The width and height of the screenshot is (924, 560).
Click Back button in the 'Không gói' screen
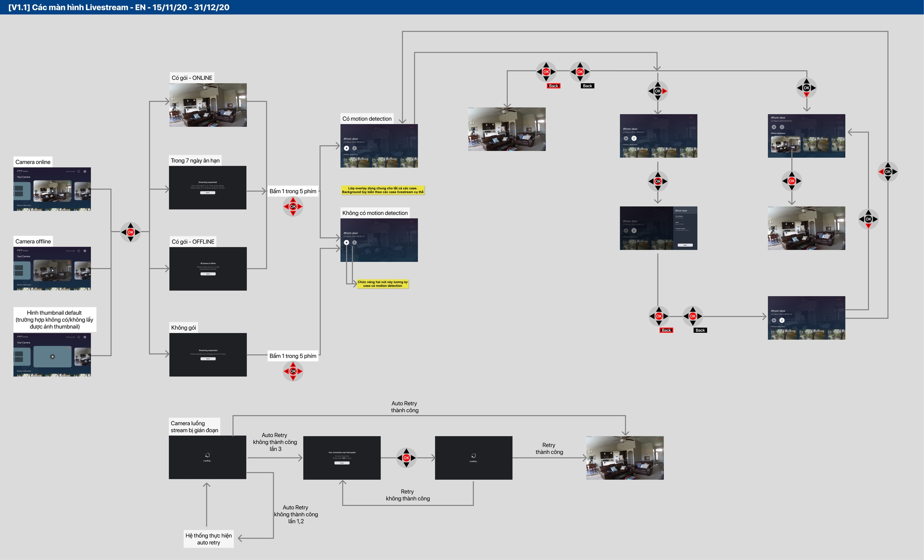(208, 359)
